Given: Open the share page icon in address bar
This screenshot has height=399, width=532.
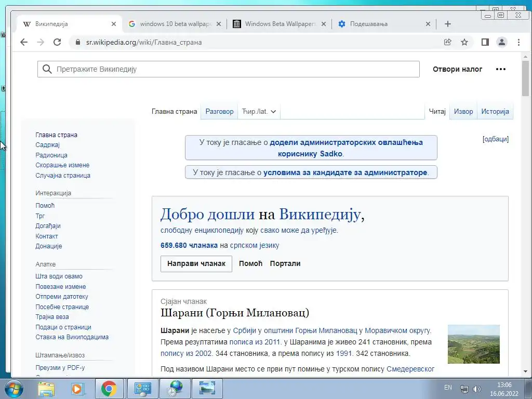Looking at the screenshot, I should tap(447, 42).
